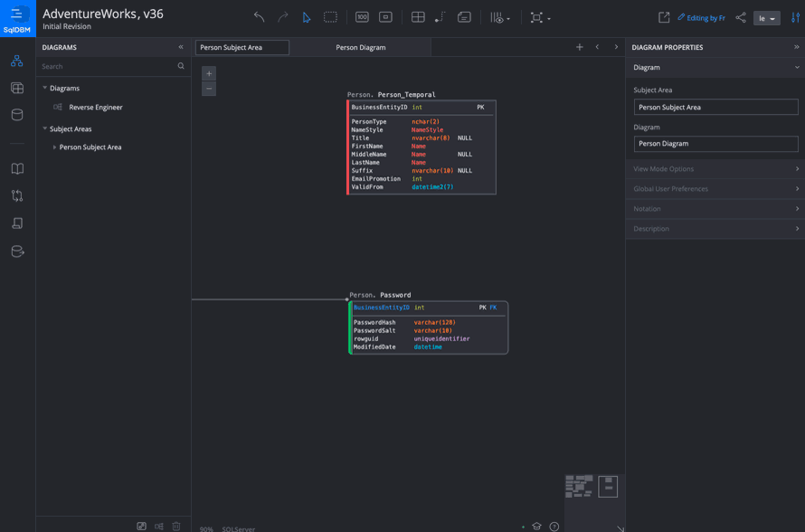
Task: Click the Diagram name input field
Action: point(715,144)
